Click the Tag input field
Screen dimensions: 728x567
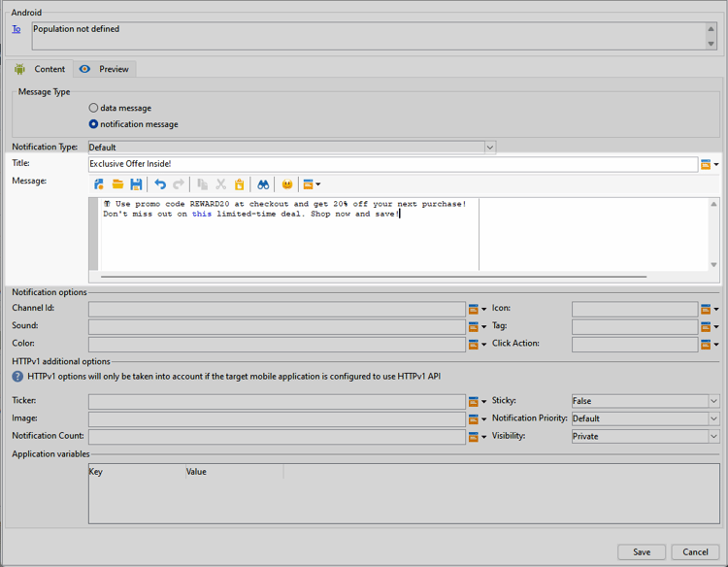point(635,326)
